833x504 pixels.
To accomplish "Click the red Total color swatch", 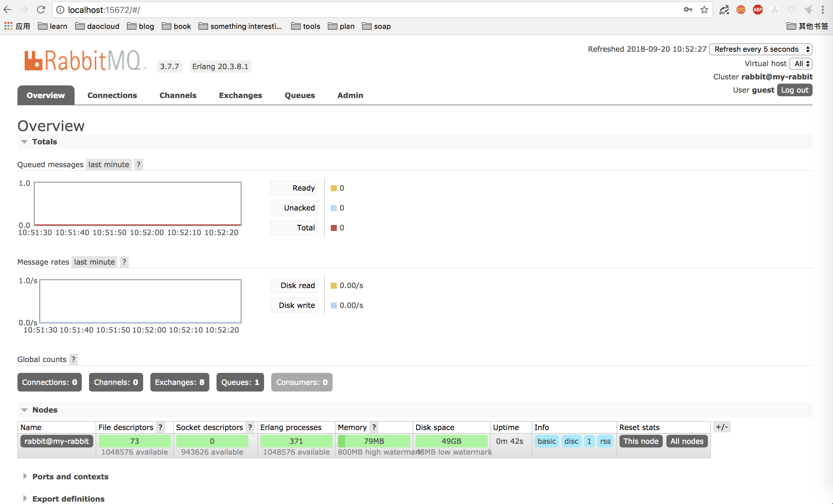I will (x=334, y=228).
